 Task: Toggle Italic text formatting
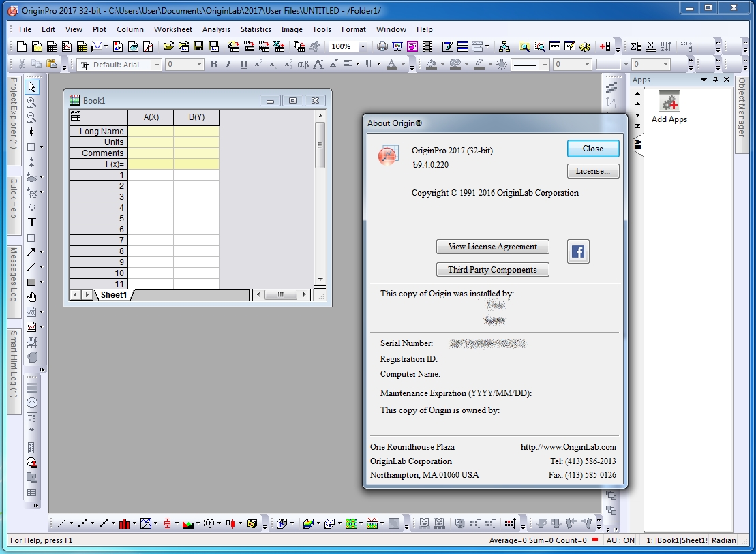click(x=228, y=64)
